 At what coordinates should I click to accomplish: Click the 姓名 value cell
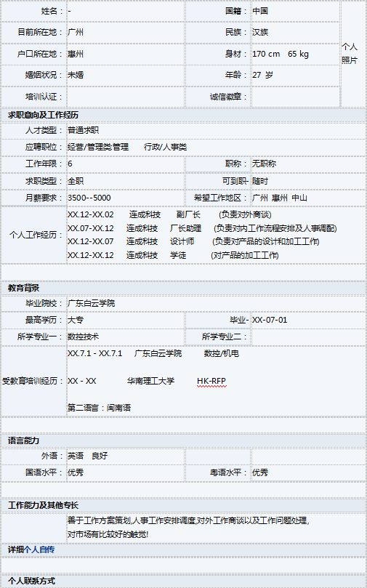click(x=126, y=11)
